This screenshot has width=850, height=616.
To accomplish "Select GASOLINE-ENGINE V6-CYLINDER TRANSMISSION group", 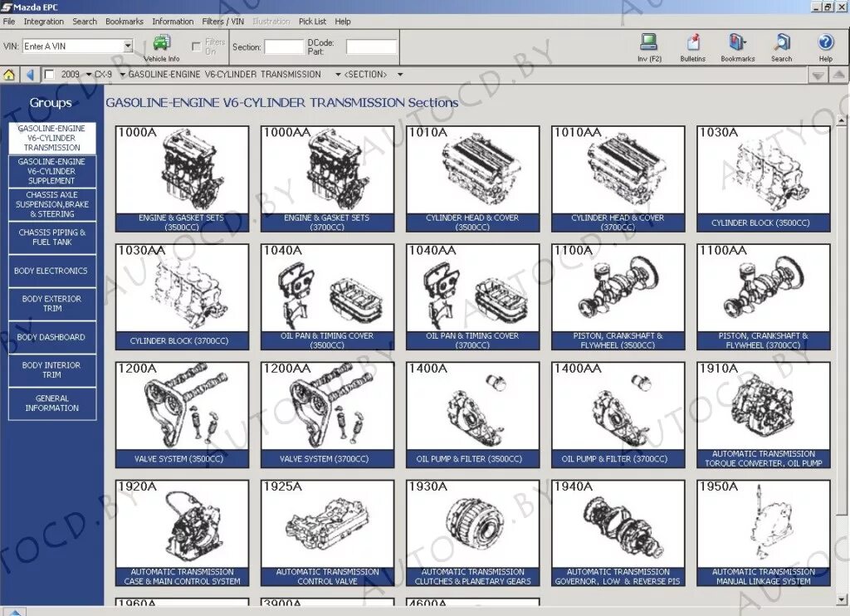I will 52,138.
